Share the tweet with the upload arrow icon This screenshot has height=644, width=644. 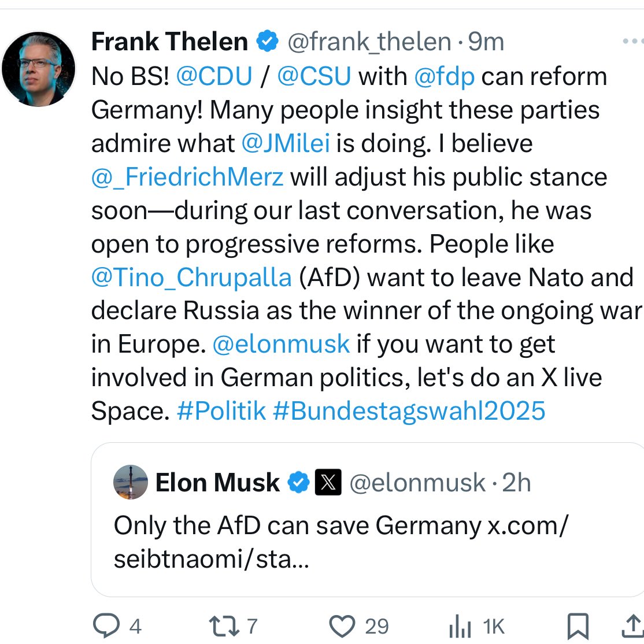coord(634,626)
